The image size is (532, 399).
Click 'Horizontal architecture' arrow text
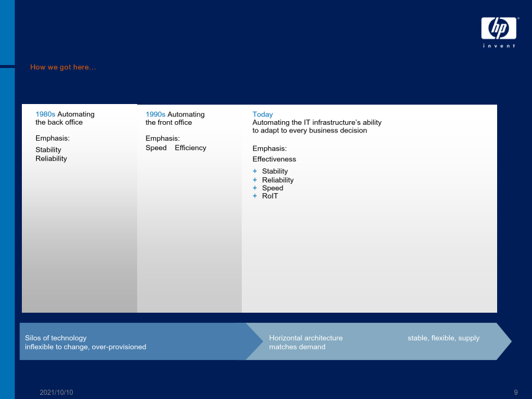coord(306,338)
